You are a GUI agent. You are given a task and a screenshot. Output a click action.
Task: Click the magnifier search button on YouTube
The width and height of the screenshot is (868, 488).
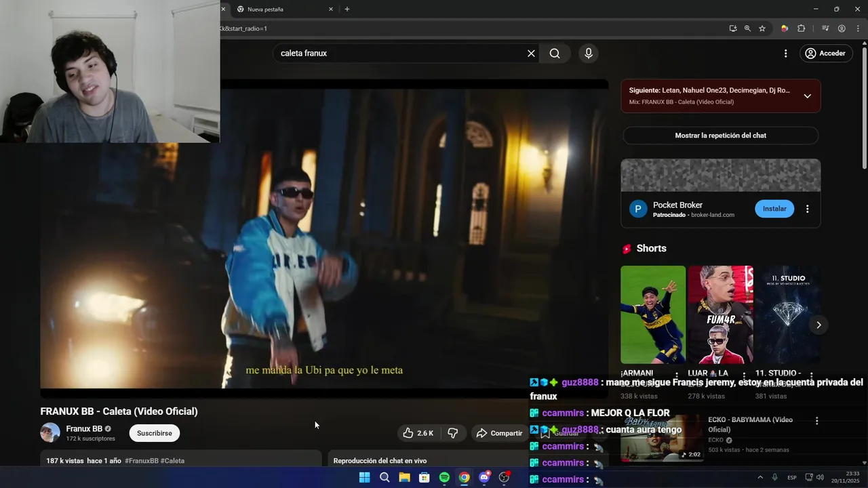[x=555, y=54]
